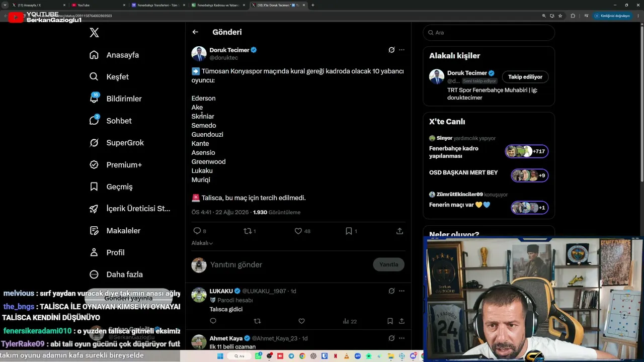
Task: Open Telegram from the taskbar
Action: pyautogui.click(x=291, y=356)
